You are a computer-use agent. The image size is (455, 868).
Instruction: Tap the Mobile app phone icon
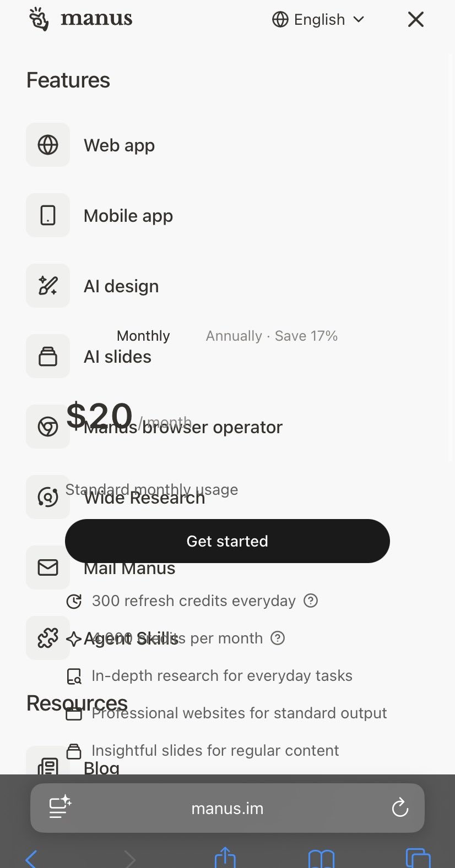pyautogui.click(x=48, y=215)
